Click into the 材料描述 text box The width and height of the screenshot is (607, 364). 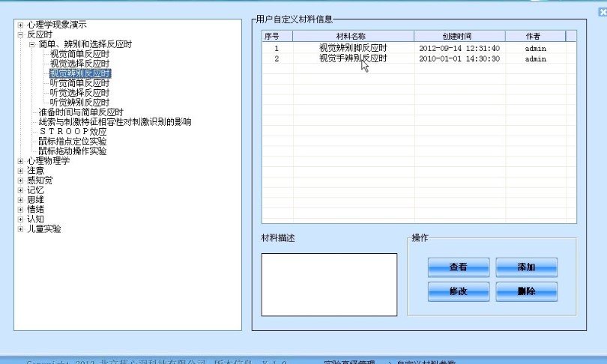(x=328, y=283)
